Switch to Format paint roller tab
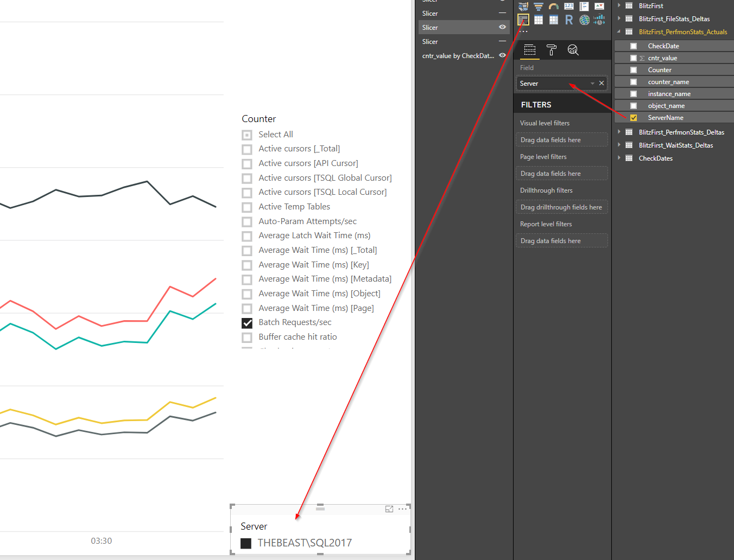The image size is (734, 560). [552, 50]
